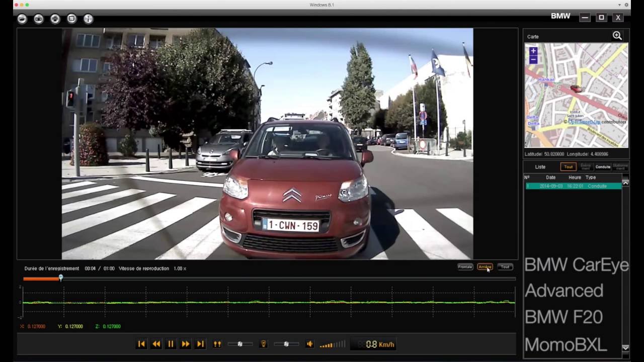Click the Carte panel title
644x362 pixels.
coord(533,37)
